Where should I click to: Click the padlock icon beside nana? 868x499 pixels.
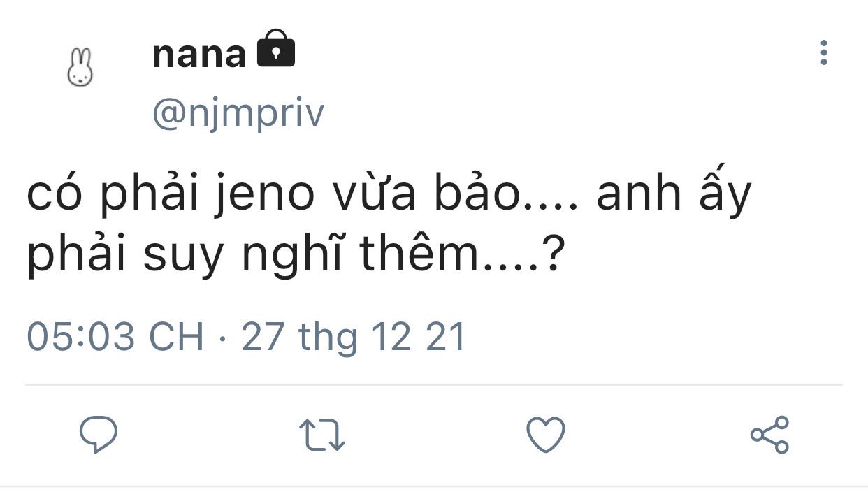point(276,48)
